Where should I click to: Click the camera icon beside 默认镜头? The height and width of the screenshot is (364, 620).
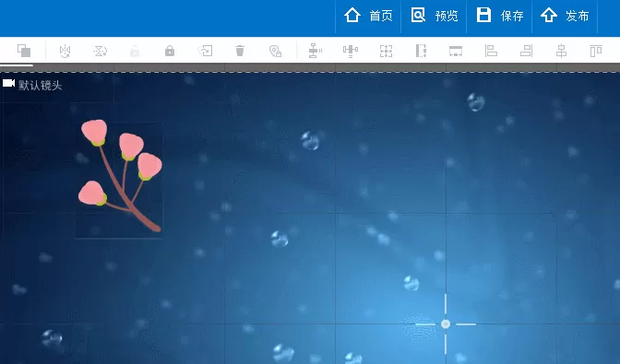(x=8, y=83)
